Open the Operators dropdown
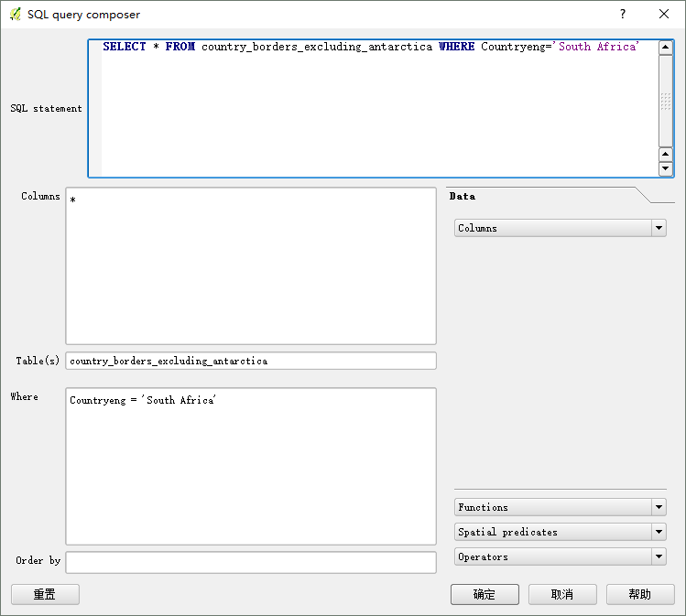This screenshot has height=616, width=686. point(560,557)
